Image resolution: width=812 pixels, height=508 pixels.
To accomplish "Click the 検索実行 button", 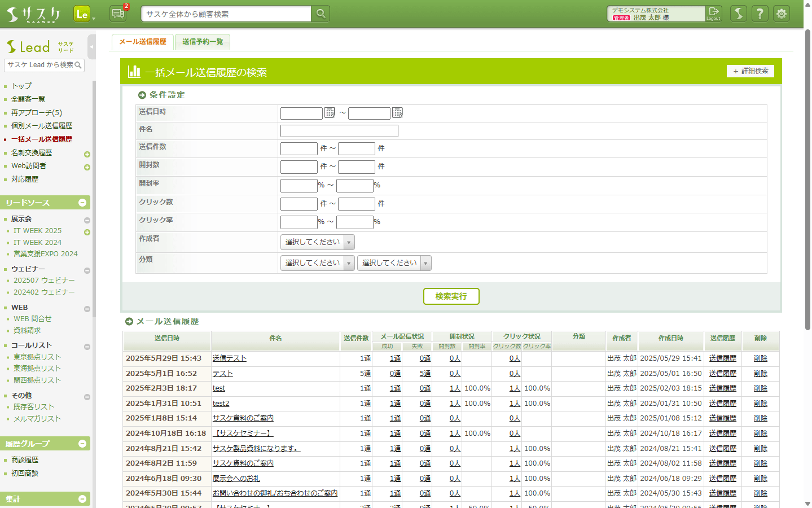I will [x=451, y=296].
